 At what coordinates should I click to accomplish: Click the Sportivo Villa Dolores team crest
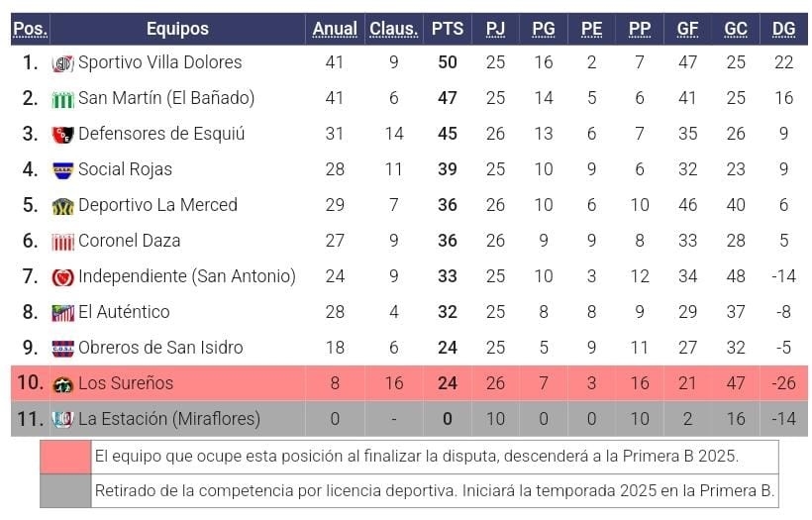coord(63,63)
